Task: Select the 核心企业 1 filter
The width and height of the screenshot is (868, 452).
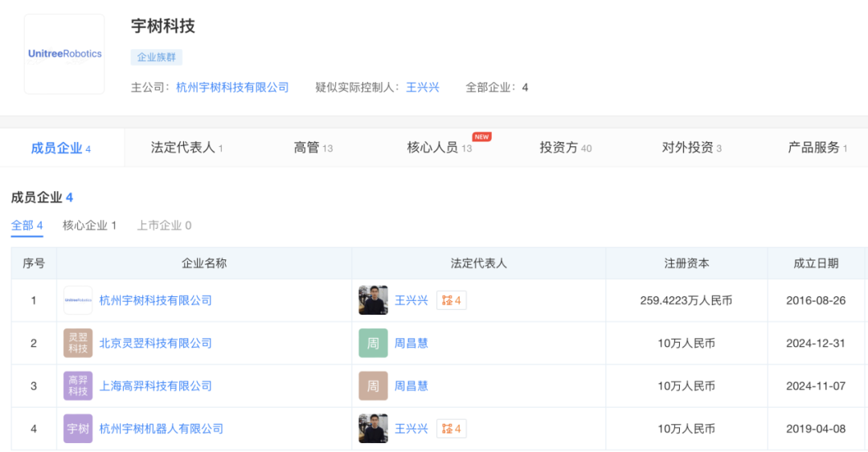Action: pyautogui.click(x=89, y=226)
